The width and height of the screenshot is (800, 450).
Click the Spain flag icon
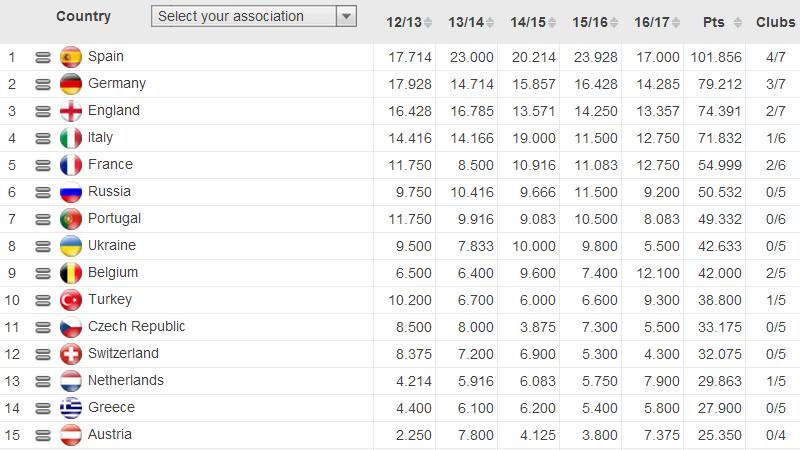point(70,57)
